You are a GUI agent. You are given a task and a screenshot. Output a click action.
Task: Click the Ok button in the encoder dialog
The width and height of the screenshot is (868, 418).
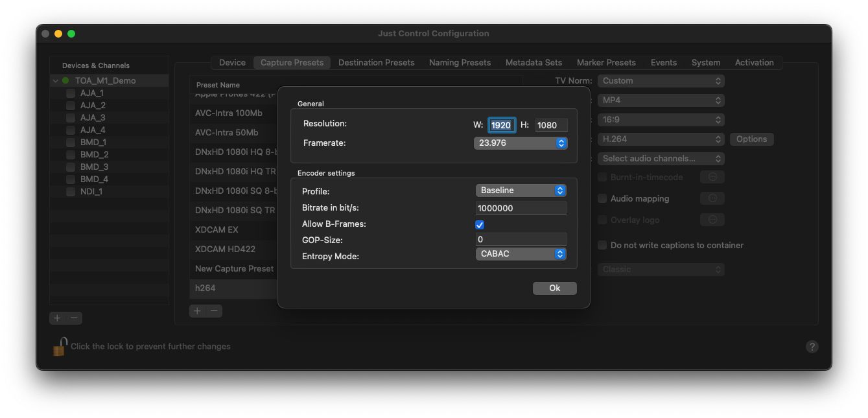click(555, 288)
